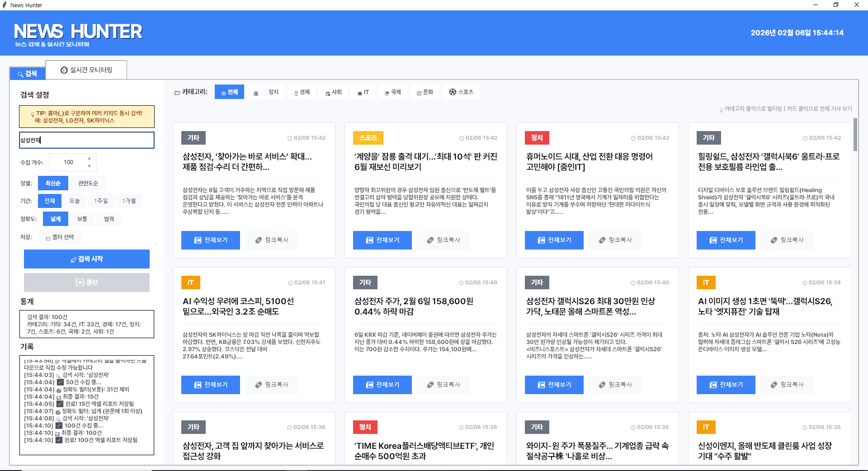
Task: Open the 신성이엔지 반도체 클린룸 headline
Action: point(765,451)
